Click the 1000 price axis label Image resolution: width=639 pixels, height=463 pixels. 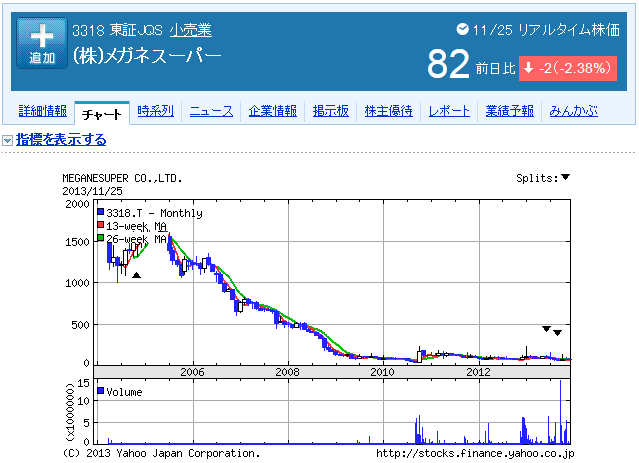77,283
